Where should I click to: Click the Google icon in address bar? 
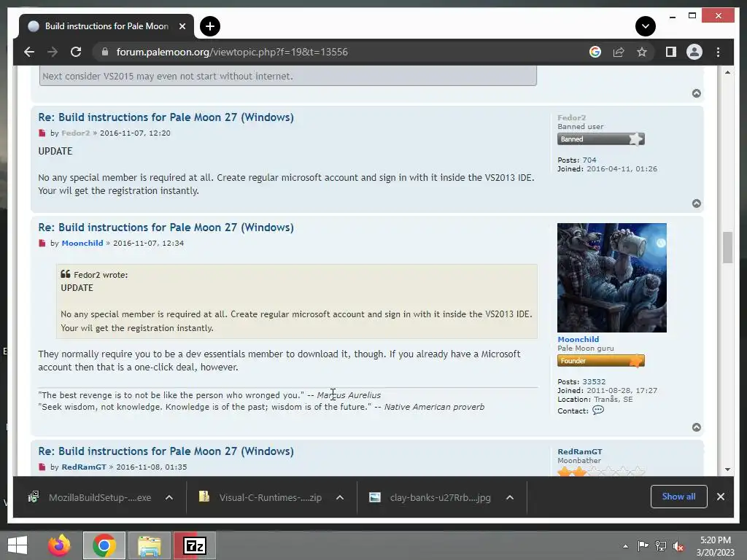[595, 52]
